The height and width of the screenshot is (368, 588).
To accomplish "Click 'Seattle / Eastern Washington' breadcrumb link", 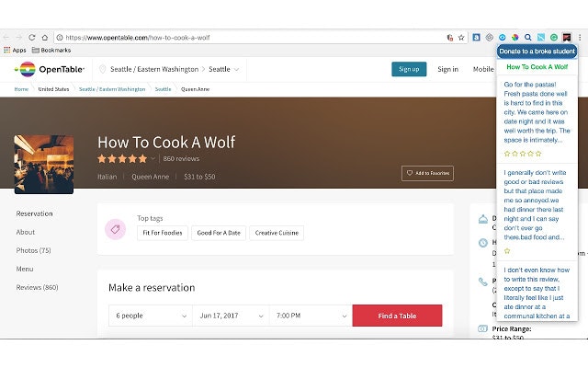I will [112, 89].
